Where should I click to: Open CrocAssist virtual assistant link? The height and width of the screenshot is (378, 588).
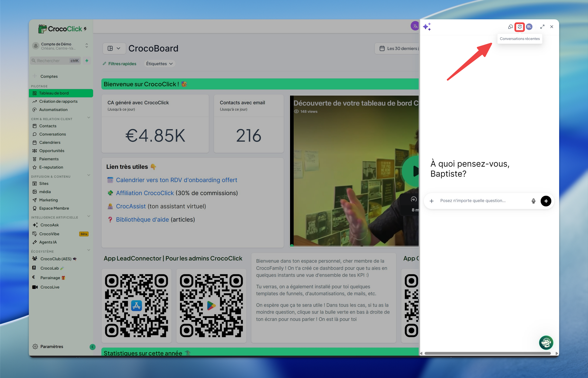[131, 206]
